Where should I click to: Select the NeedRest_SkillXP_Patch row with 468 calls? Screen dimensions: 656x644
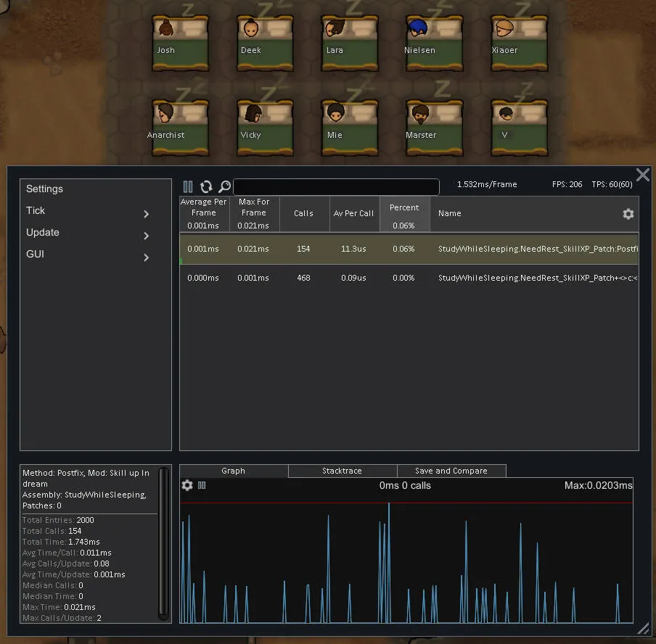coord(409,278)
